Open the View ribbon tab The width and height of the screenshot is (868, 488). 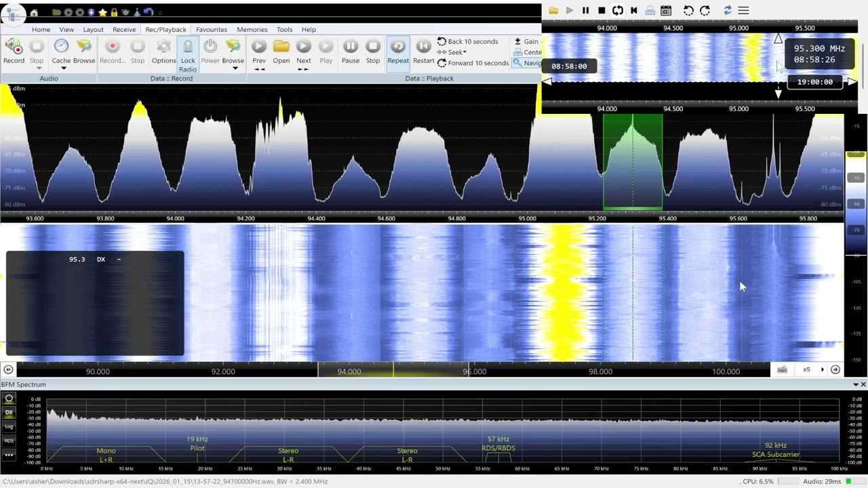click(x=66, y=30)
